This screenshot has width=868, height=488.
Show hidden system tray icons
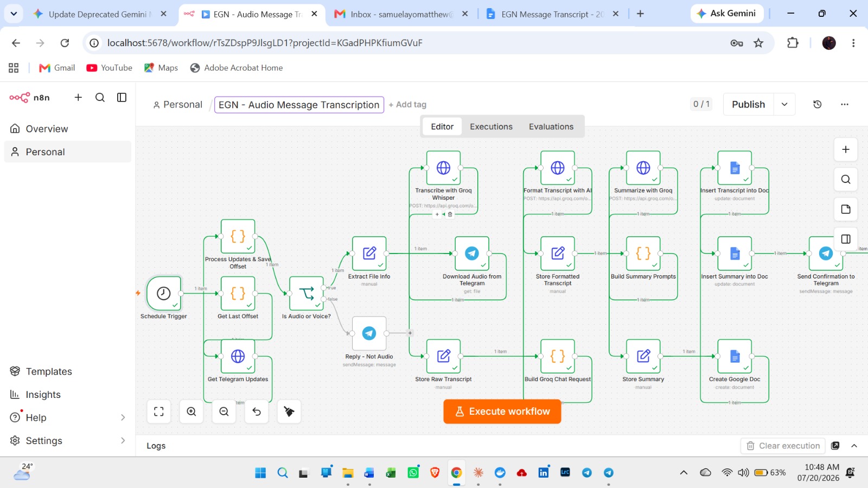coord(684,473)
